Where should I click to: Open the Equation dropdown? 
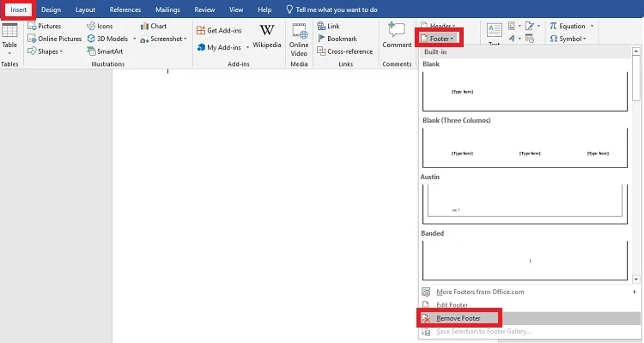(571, 27)
